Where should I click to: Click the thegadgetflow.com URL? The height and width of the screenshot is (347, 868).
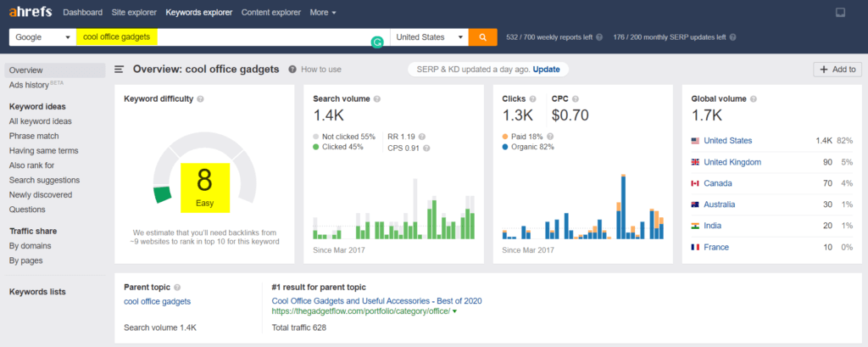361,311
